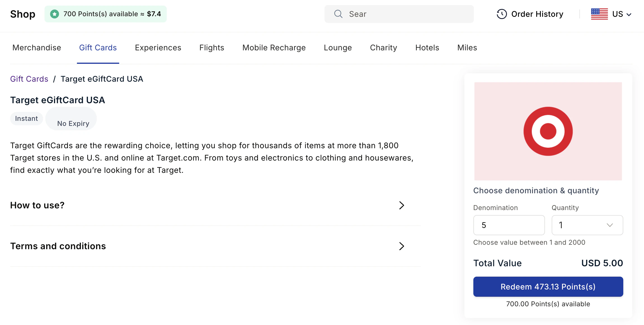This screenshot has height=325, width=644.
Task: Click the green points star icon
Action: pos(55,14)
